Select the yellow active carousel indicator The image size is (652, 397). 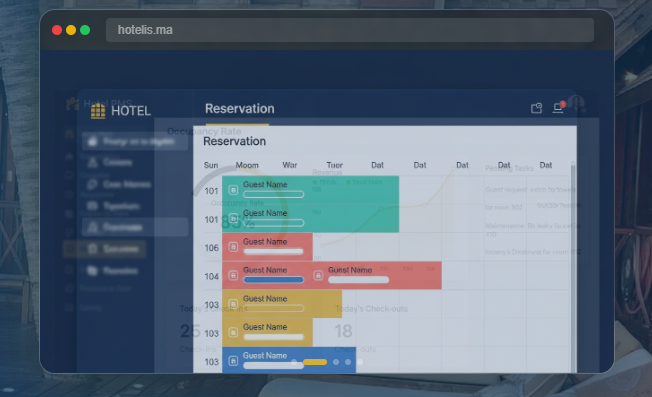point(315,362)
